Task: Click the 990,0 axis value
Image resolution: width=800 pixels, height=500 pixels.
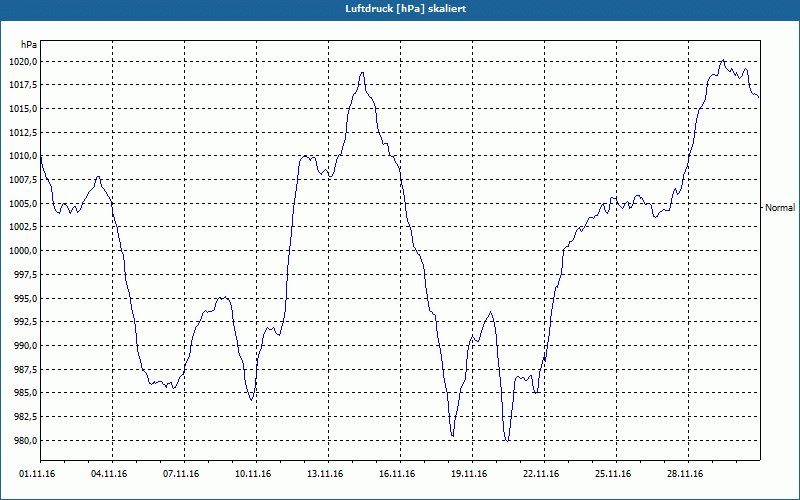Action: pyautogui.click(x=24, y=345)
